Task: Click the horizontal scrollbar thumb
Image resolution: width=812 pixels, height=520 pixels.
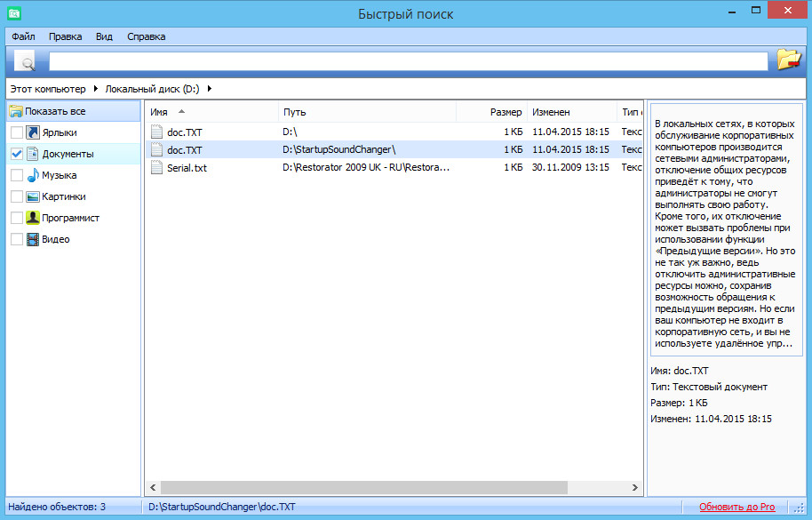Action: [364, 487]
